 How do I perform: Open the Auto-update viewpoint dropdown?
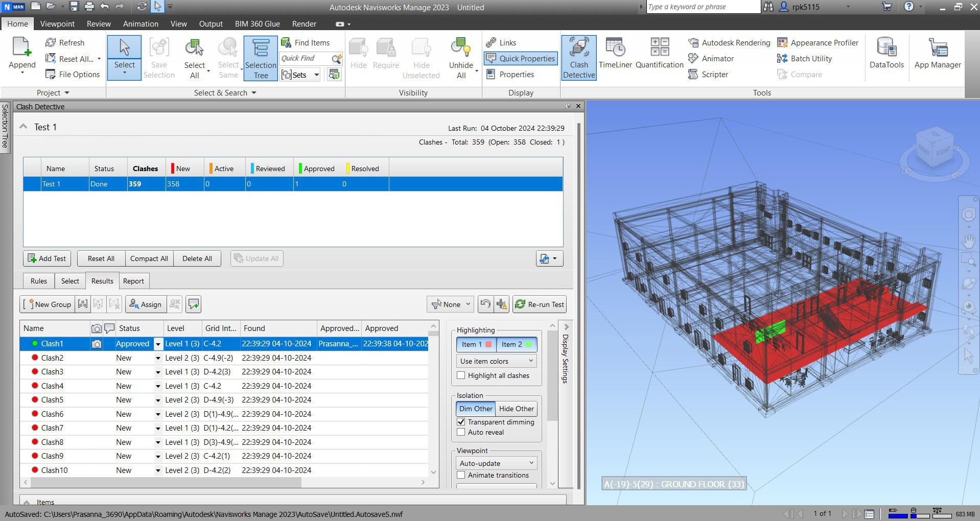coord(496,463)
